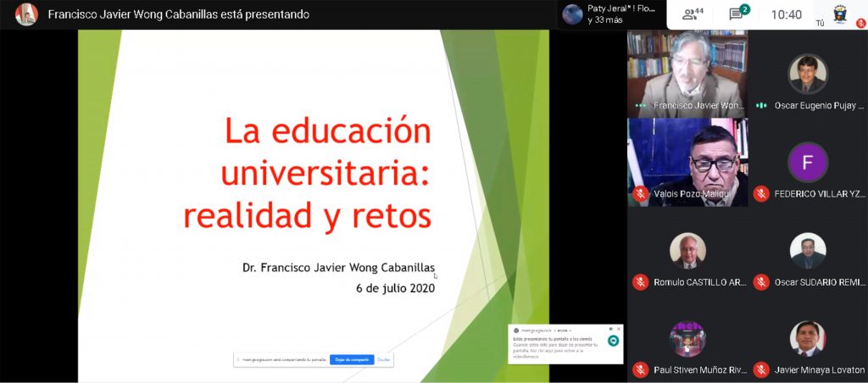Click your own profile avatar labeled Tú

840,14
